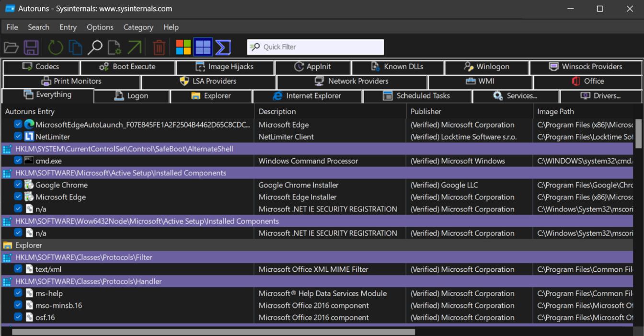
Task: Click the green Refresh icon
Action: point(56,47)
